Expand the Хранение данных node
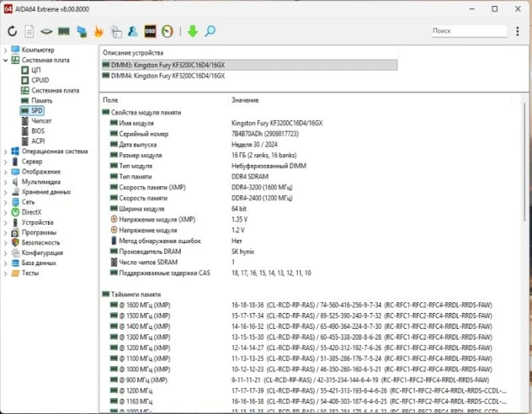The width and height of the screenshot is (532, 414). point(5,192)
